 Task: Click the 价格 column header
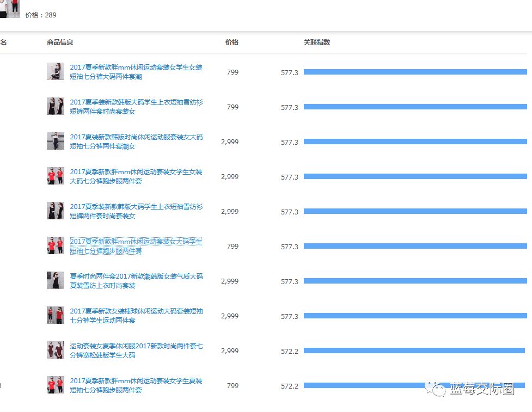[232, 42]
